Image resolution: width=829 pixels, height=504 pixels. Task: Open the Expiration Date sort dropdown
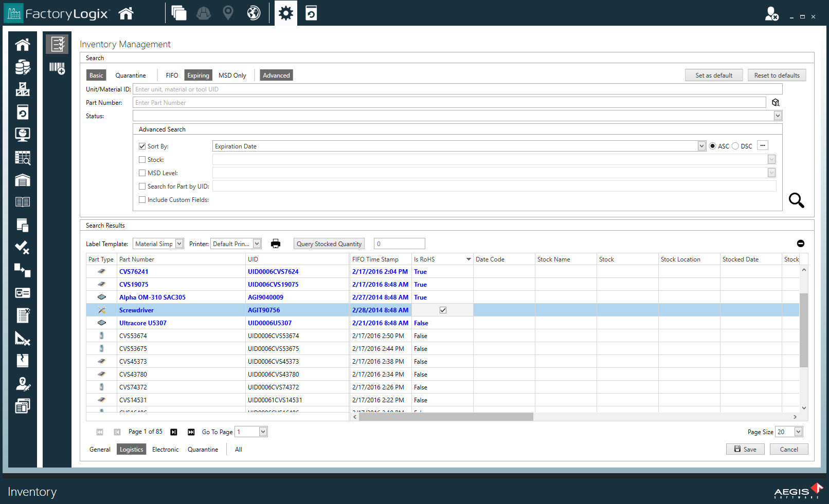point(701,146)
